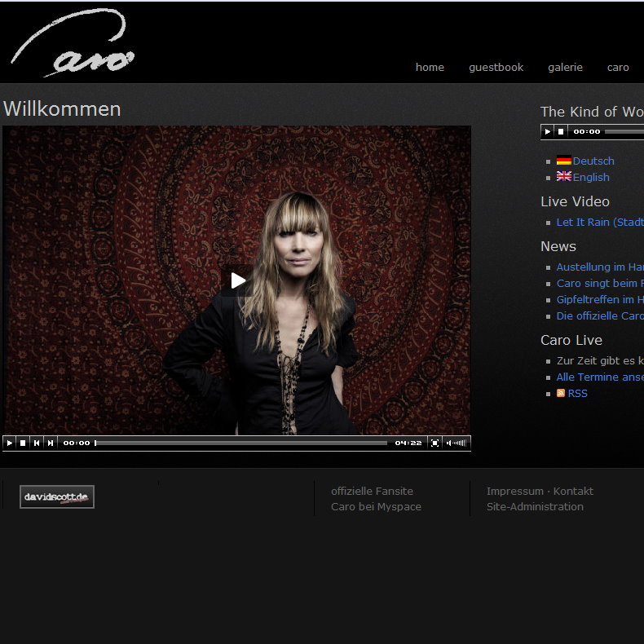The width and height of the screenshot is (644, 644).
Task: Open the davidscott.de badge
Action: pyautogui.click(x=57, y=496)
